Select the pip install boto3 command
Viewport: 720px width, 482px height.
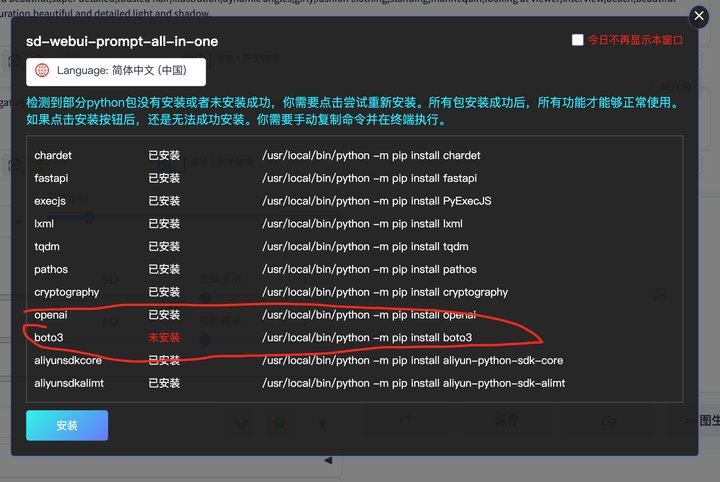(x=367, y=337)
